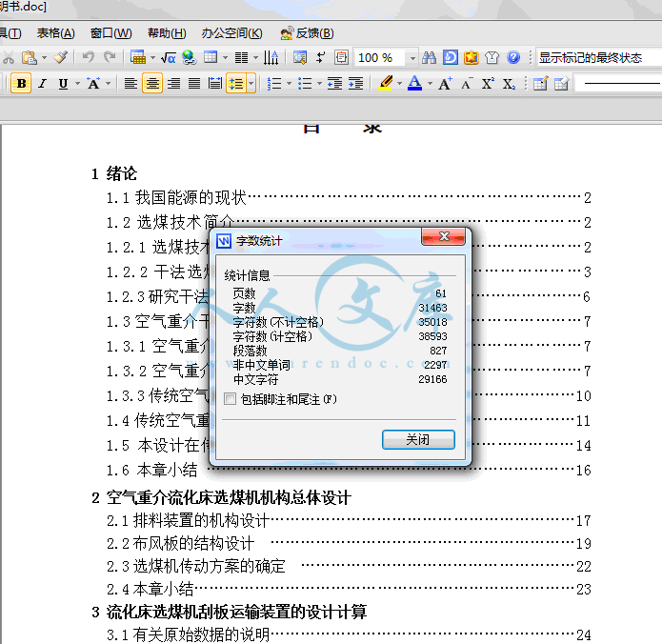Image resolution: width=662 pixels, height=644 pixels.
Task: Open the numbered list dropdown arrow
Action: 290,84
